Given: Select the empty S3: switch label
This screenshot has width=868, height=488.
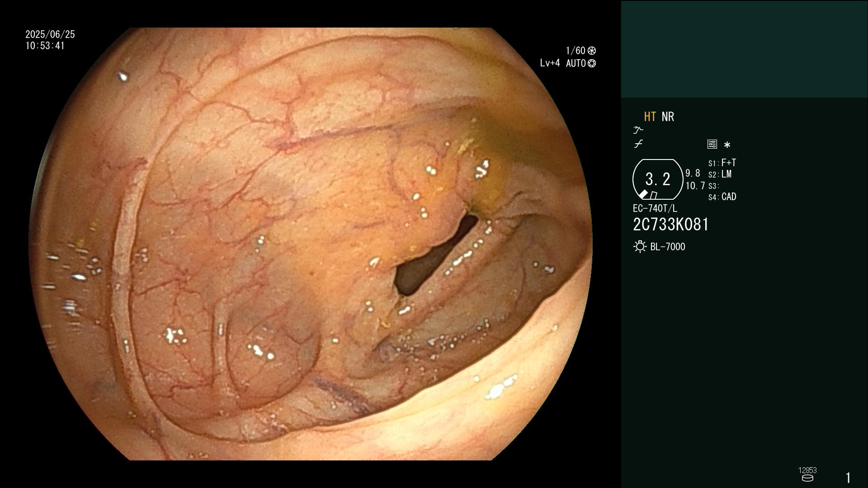Looking at the screenshot, I should (713, 186).
